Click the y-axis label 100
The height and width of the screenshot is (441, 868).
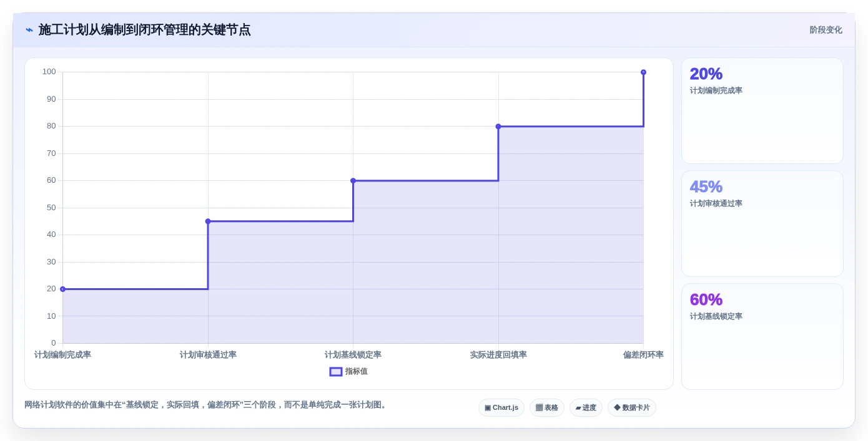click(x=49, y=72)
